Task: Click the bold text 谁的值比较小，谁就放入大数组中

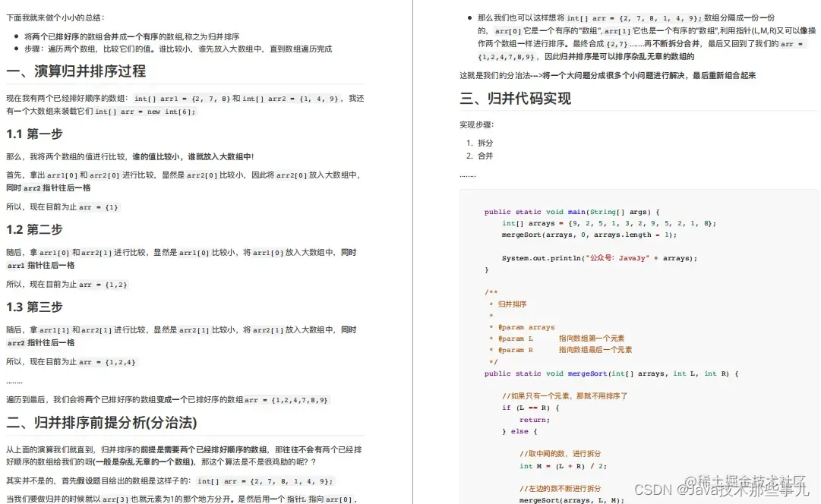Action: 191,156
